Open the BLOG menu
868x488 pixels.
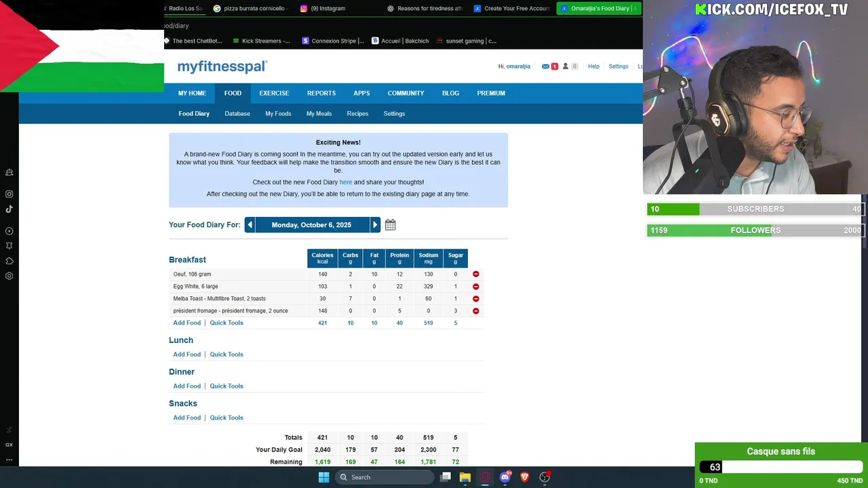[x=450, y=94]
